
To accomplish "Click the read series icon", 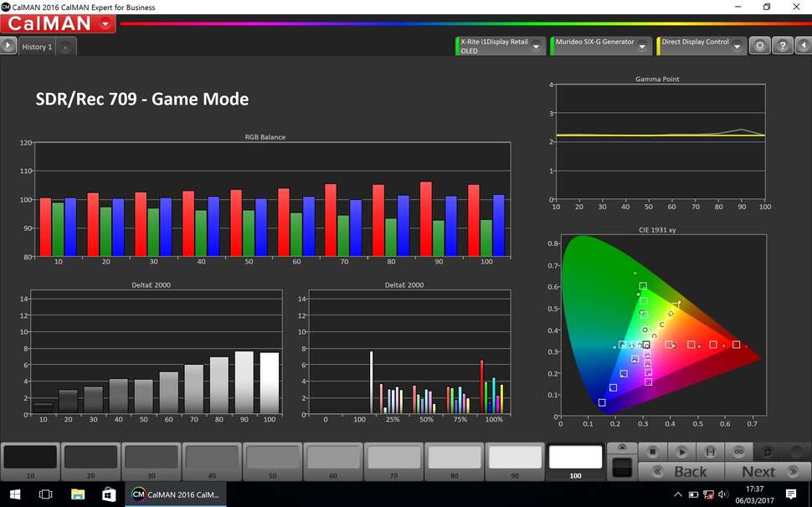I will point(711,451).
